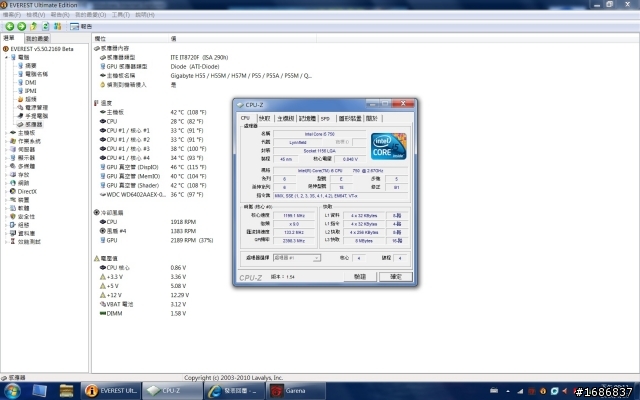
Task: Select the WDC WD6402AAEX temperature row
Action: [152, 195]
